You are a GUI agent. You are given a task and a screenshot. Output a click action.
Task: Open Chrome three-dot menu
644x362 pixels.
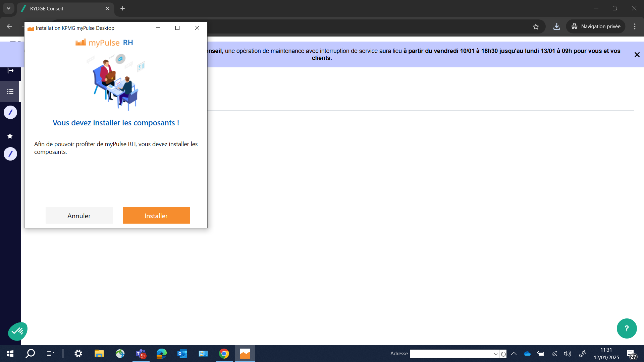635,26
